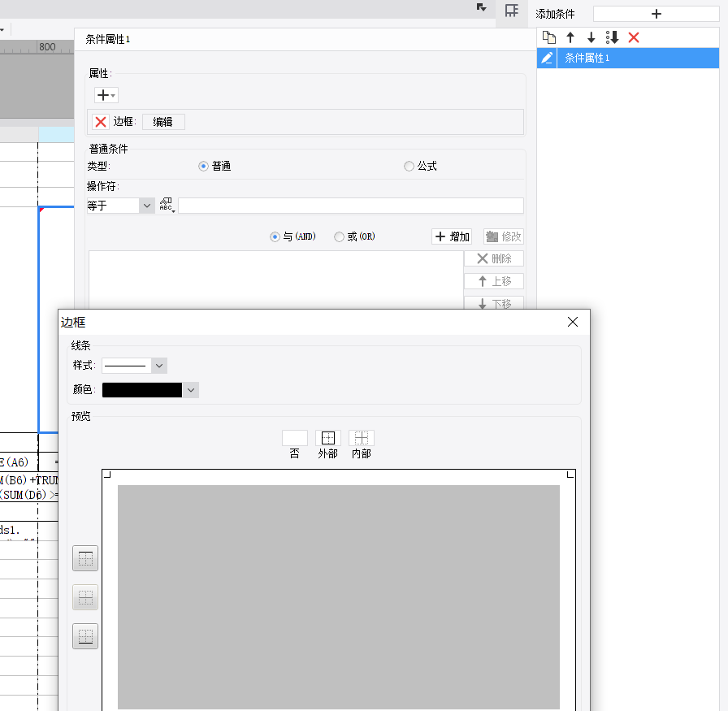Toggle the top border line button
728x711 pixels.
(x=85, y=558)
